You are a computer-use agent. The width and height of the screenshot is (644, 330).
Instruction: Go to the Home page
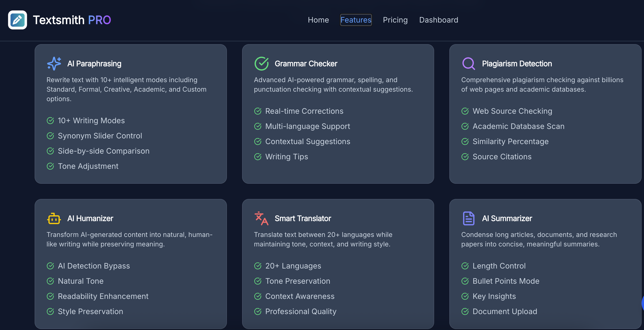(318, 20)
